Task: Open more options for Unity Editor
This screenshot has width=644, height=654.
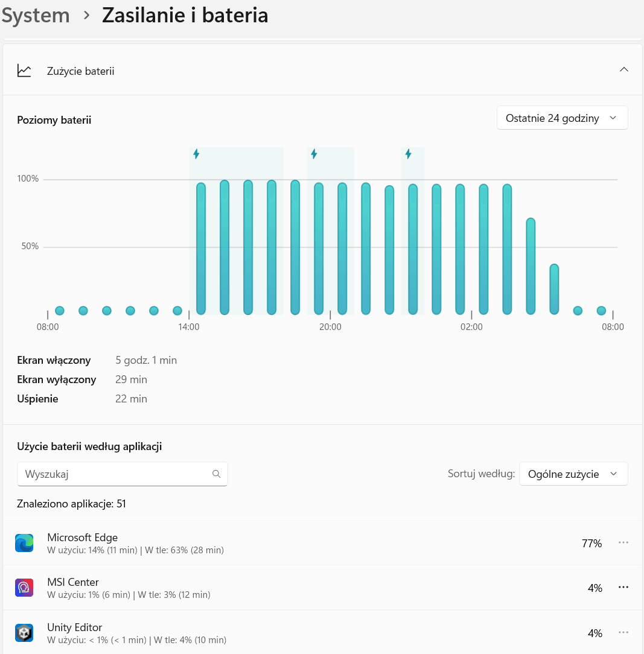Action: 623,632
